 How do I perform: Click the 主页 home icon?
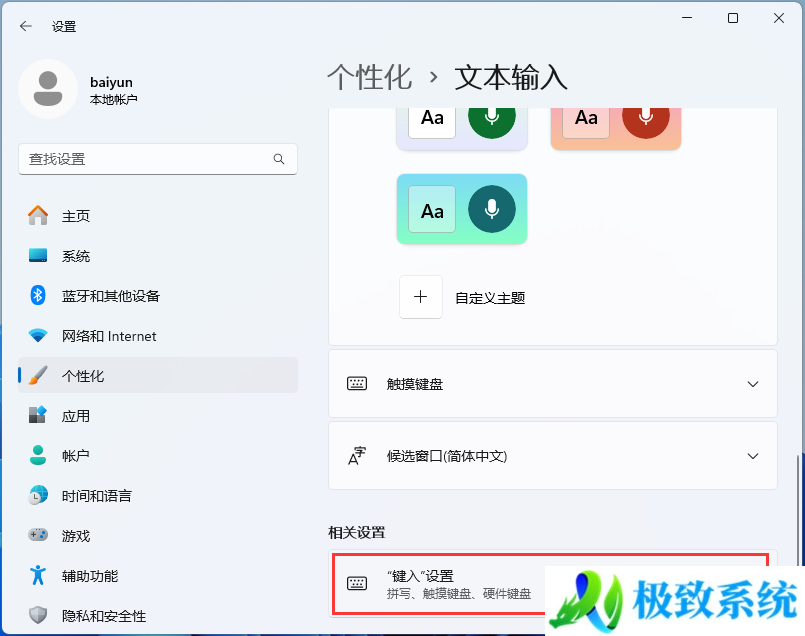pos(38,216)
